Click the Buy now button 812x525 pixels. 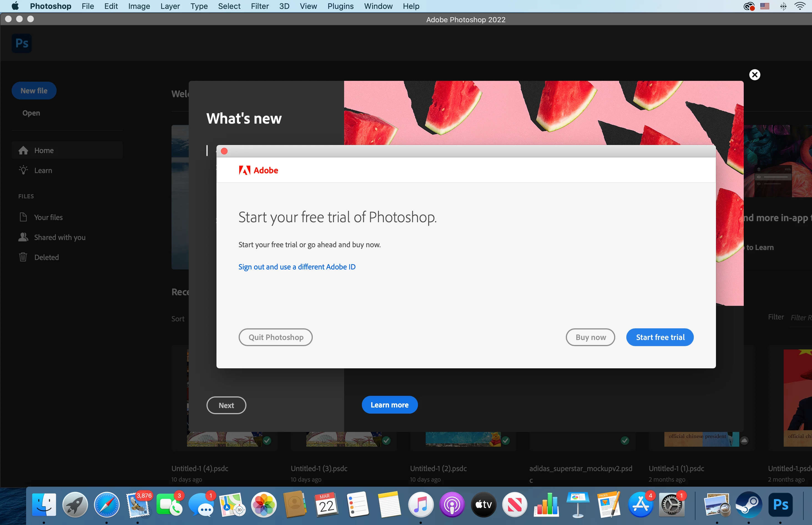590,337
